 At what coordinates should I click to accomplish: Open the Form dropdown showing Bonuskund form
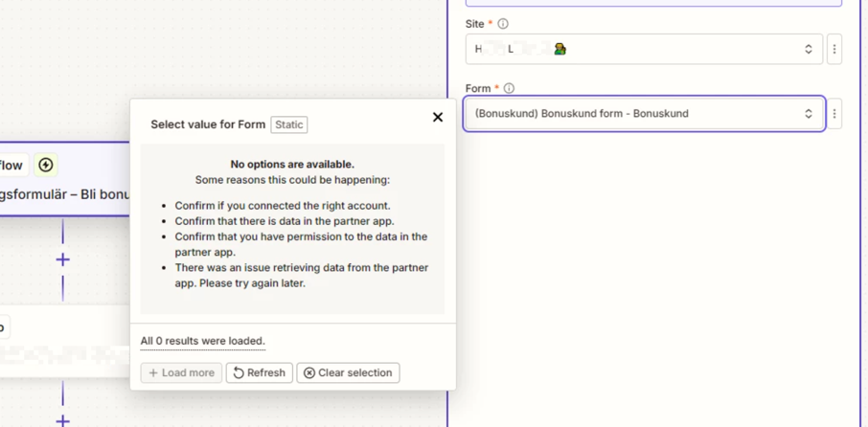(x=642, y=114)
